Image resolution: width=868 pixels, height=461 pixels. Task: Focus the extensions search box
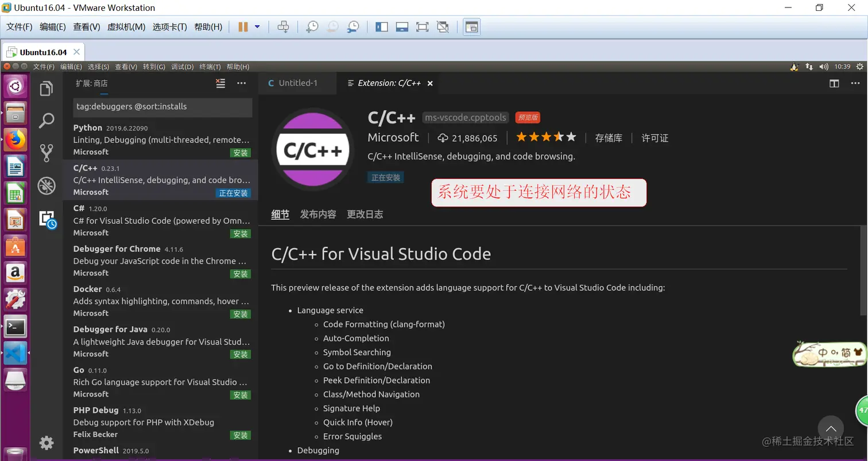(162, 107)
